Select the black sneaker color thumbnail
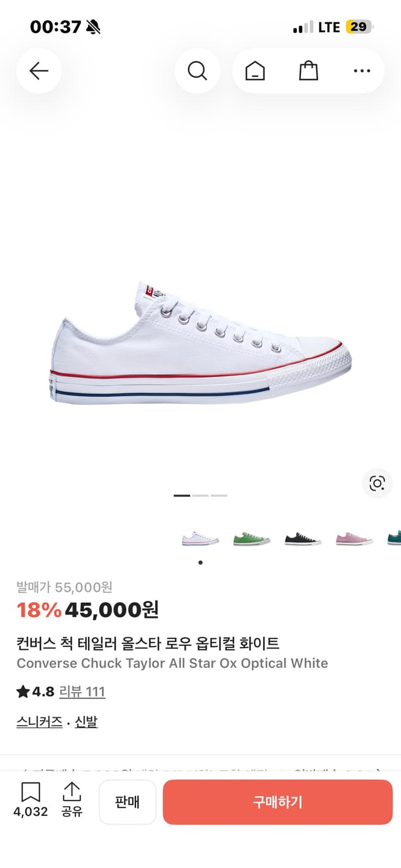 coord(303,539)
